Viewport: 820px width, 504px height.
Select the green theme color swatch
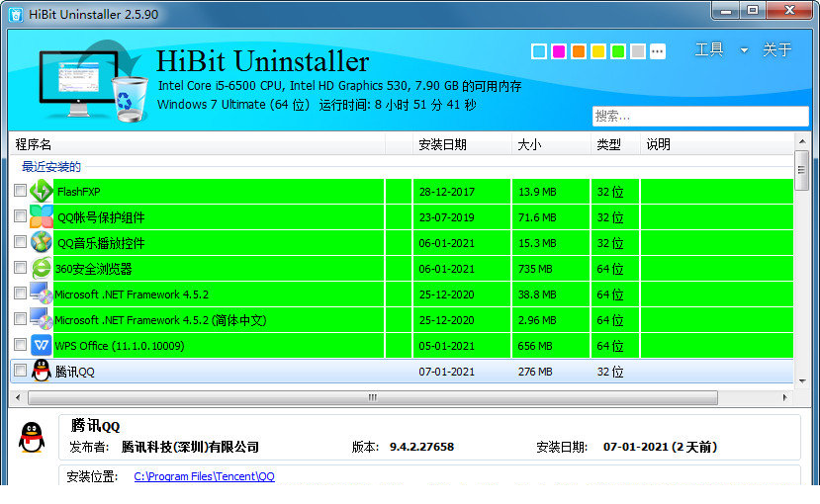618,51
